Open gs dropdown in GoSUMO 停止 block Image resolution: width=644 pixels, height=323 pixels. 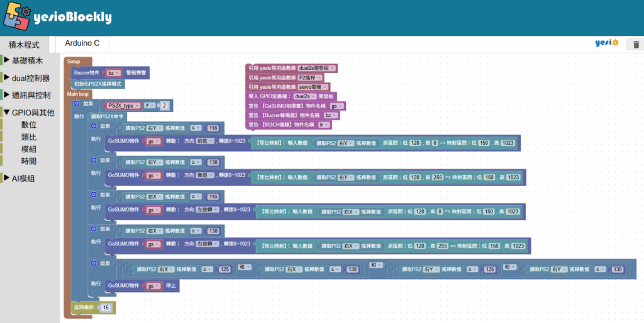[153, 286]
